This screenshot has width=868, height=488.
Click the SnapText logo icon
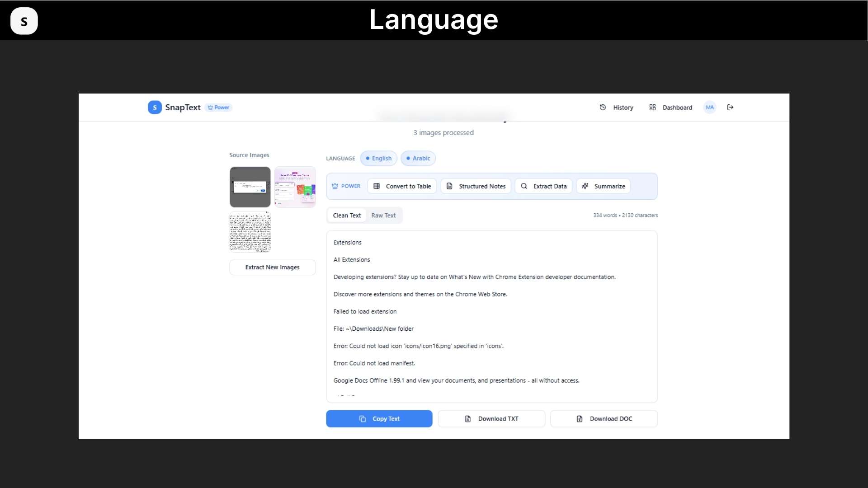pyautogui.click(x=155, y=108)
